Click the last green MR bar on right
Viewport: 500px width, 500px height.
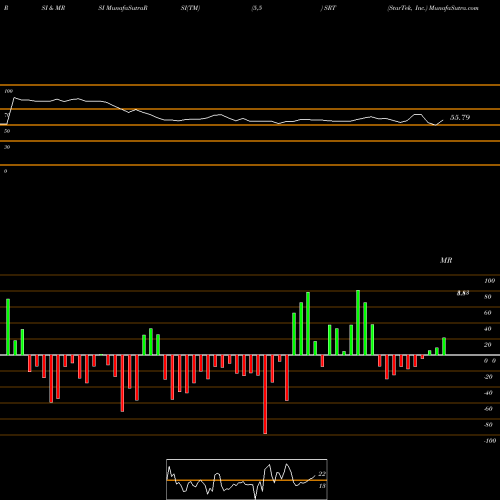[x=444, y=346]
